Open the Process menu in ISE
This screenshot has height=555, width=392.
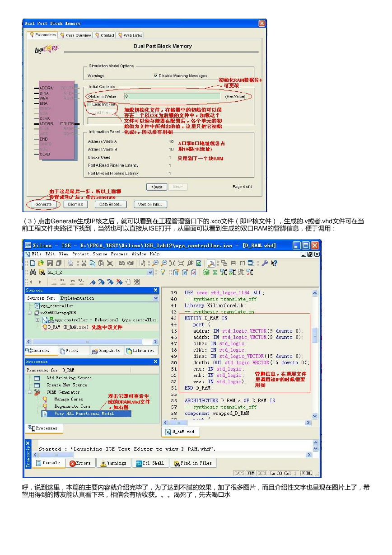(120, 254)
